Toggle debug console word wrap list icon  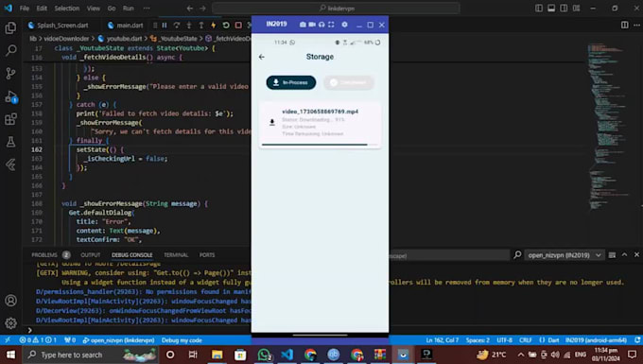click(612, 255)
